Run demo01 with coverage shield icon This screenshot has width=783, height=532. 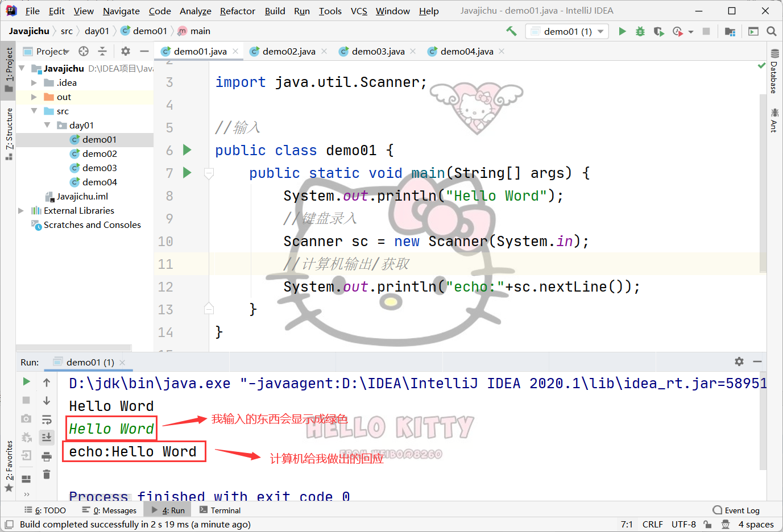(x=658, y=31)
